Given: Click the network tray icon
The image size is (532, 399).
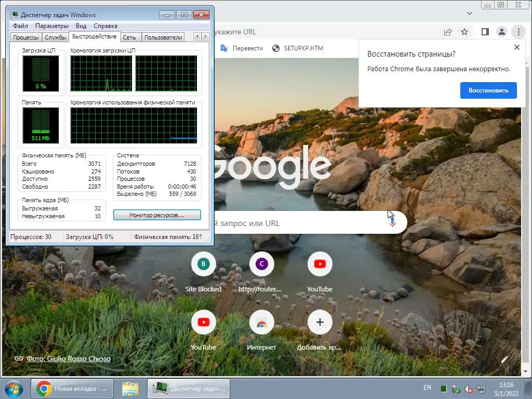Looking at the screenshot, I should [481, 389].
